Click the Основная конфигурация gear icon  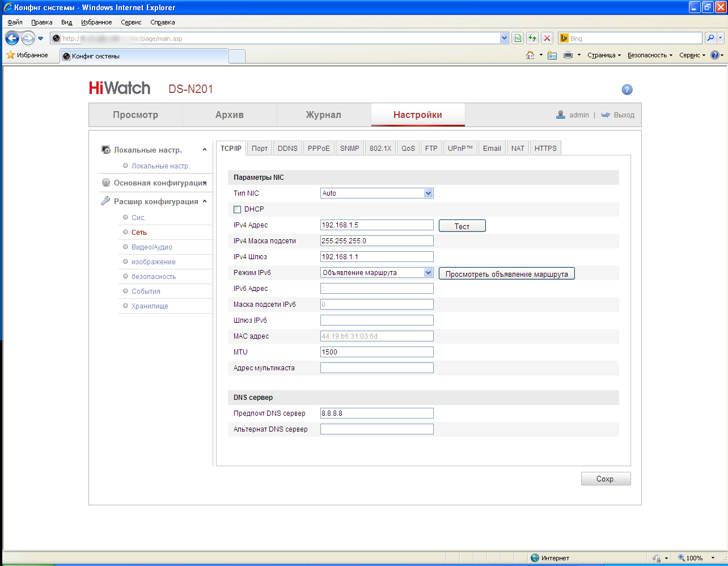coord(105,183)
